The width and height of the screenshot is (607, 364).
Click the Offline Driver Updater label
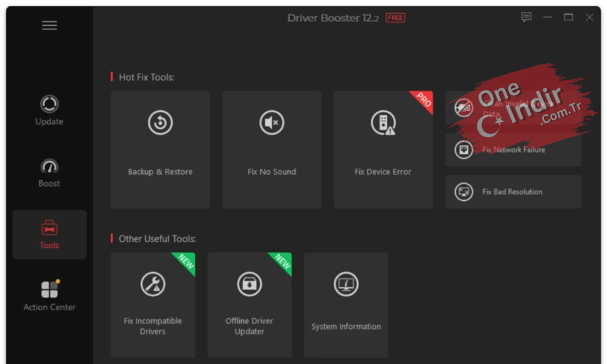click(x=249, y=326)
